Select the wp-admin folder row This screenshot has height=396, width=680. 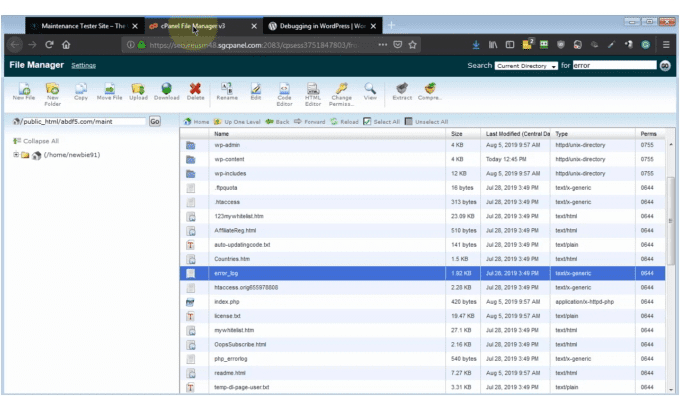[422, 145]
